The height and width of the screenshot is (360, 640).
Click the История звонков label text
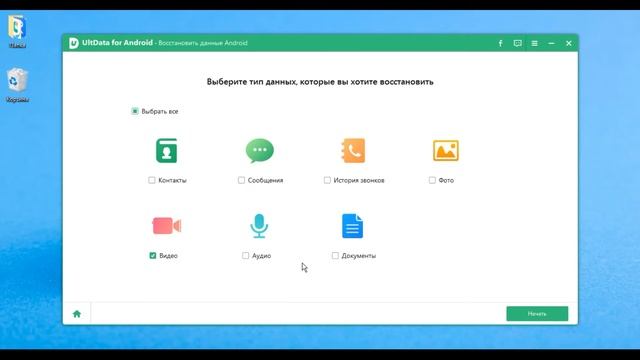click(359, 180)
